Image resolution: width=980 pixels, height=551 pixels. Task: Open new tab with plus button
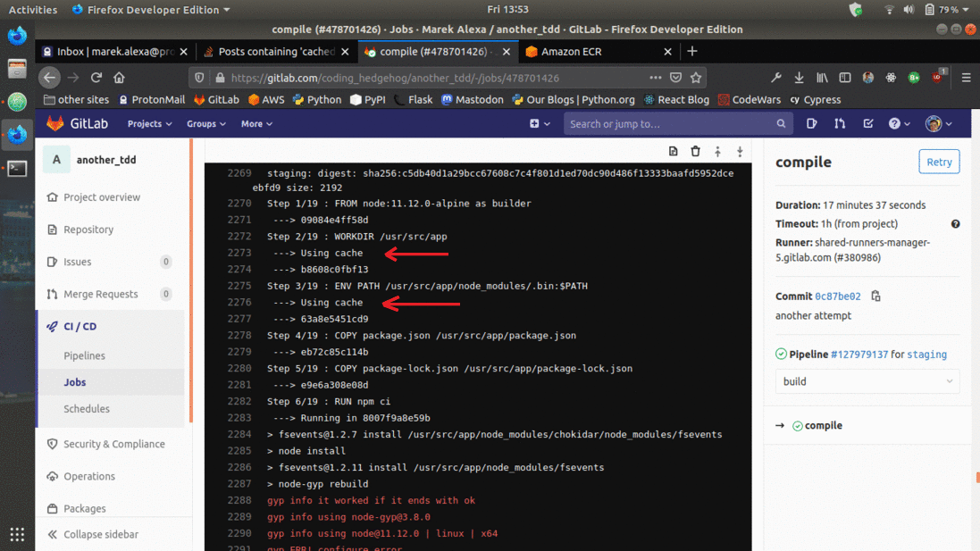pyautogui.click(x=691, y=51)
